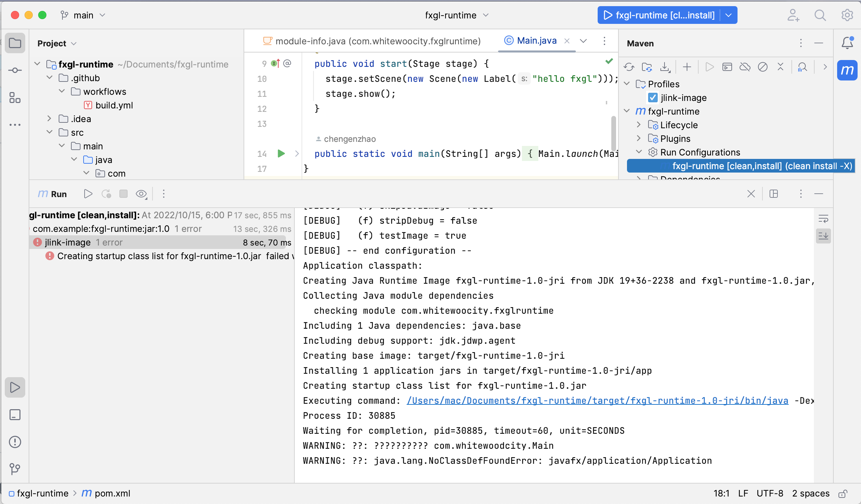The height and width of the screenshot is (504, 861).
Task: Reload all Maven projects
Action: pyautogui.click(x=629, y=66)
